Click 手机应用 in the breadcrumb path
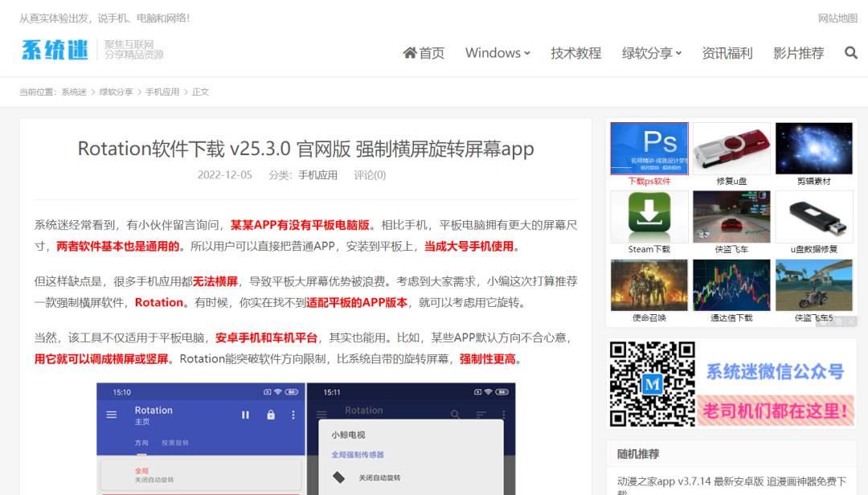The width and height of the screenshot is (868, 495). tap(162, 92)
